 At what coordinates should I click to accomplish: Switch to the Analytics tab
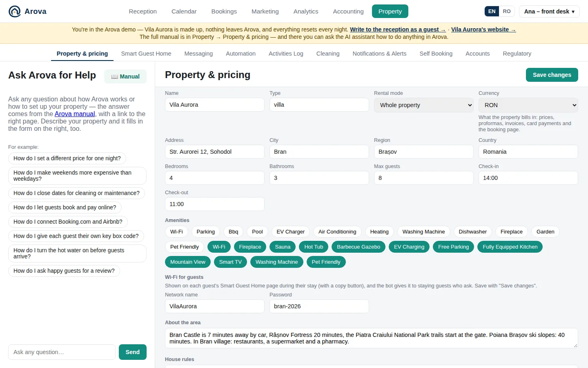(x=306, y=11)
